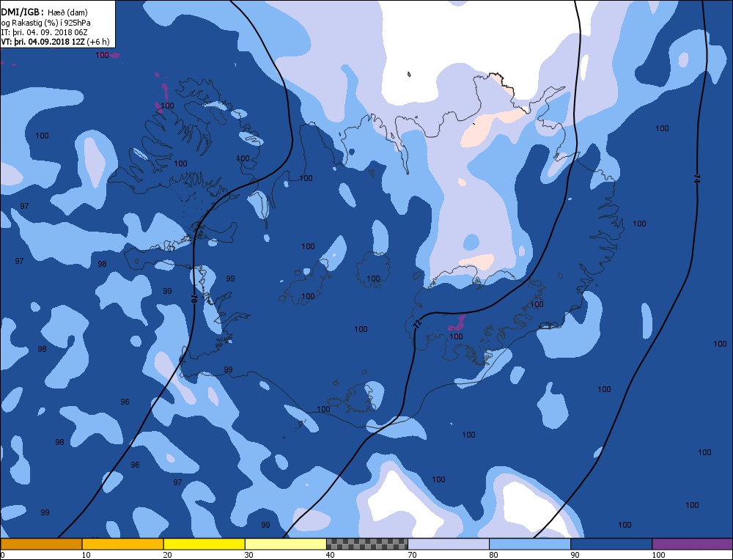This screenshot has height=560, width=733.
Task: Click the line 'og Rakastig (%) í 925hPa'
Action: pos(45,23)
